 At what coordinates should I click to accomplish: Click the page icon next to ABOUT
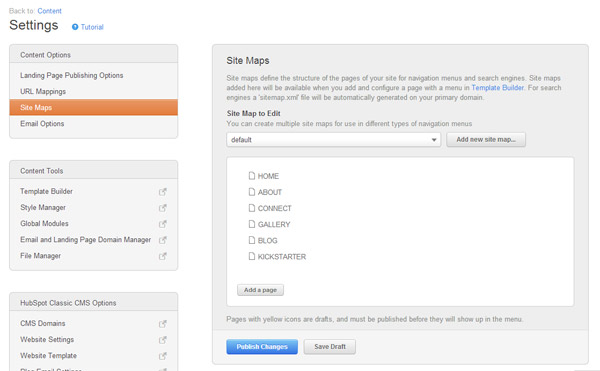[x=251, y=192]
